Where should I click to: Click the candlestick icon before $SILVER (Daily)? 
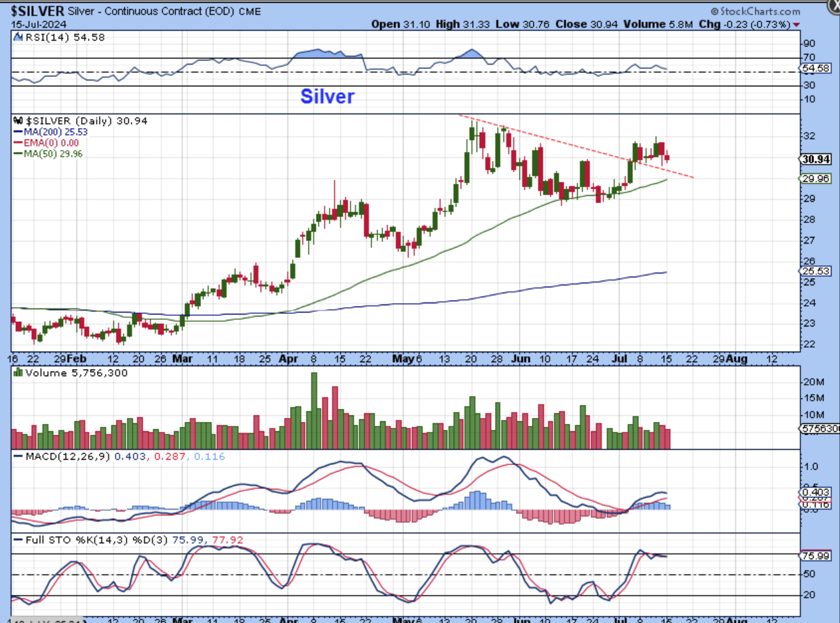[19, 121]
